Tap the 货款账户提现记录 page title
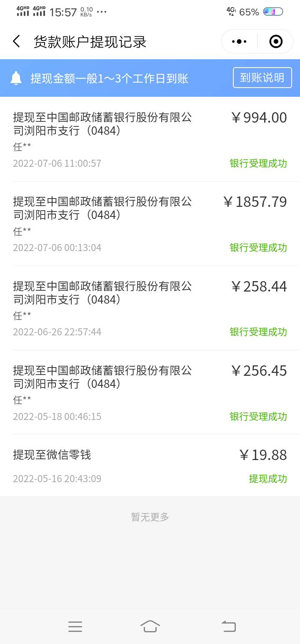The width and height of the screenshot is (300, 644). pyautogui.click(x=90, y=42)
